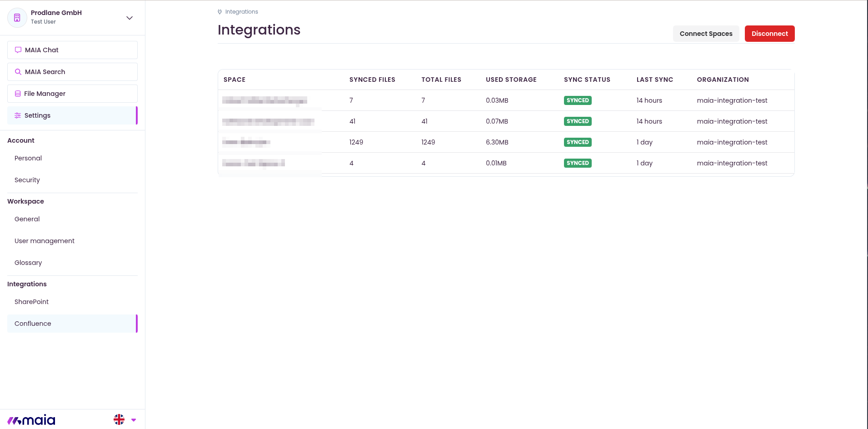This screenshot has height=429, width=868.
Task: Click the SYNCED FILES column header
Action: coord(372,80)
